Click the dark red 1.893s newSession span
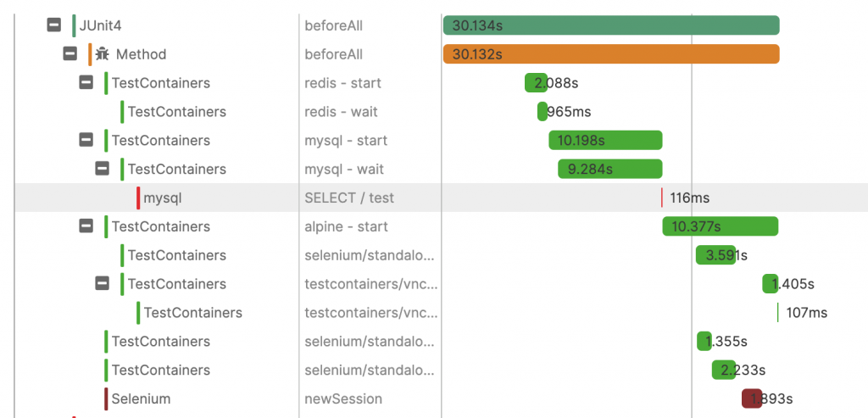The width and height of the screenshot is (868, 418). 752,398
